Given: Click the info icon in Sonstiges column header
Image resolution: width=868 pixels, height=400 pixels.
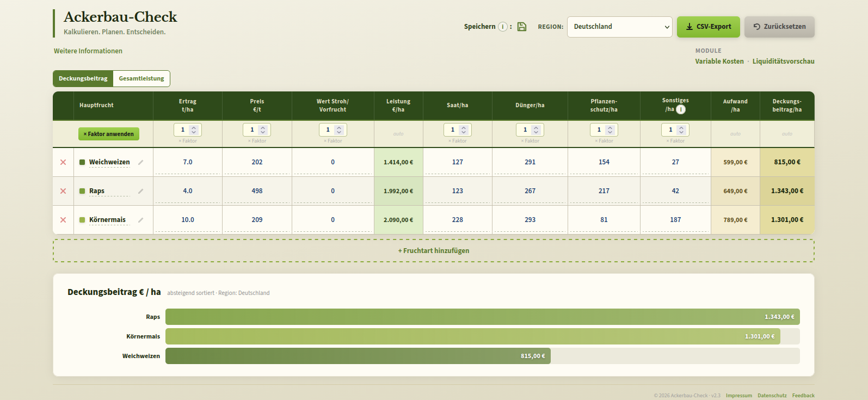Looking at the screenshot, I should point(681,109).
